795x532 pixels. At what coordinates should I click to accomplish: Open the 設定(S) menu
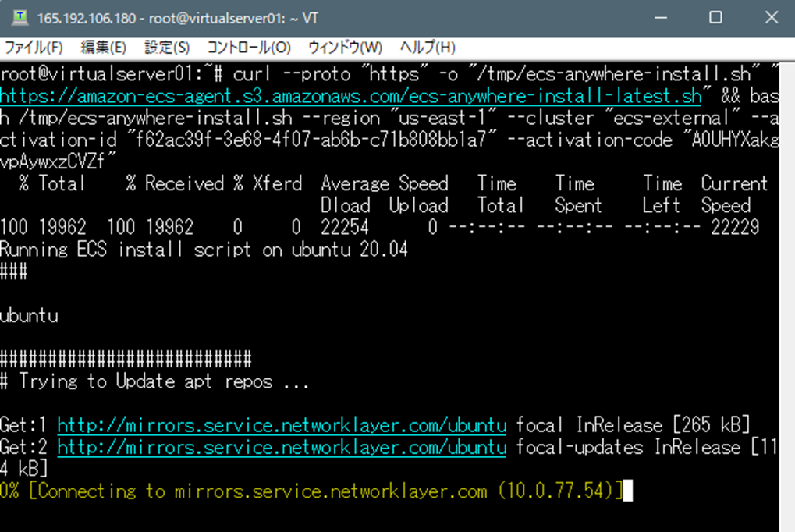167,48
